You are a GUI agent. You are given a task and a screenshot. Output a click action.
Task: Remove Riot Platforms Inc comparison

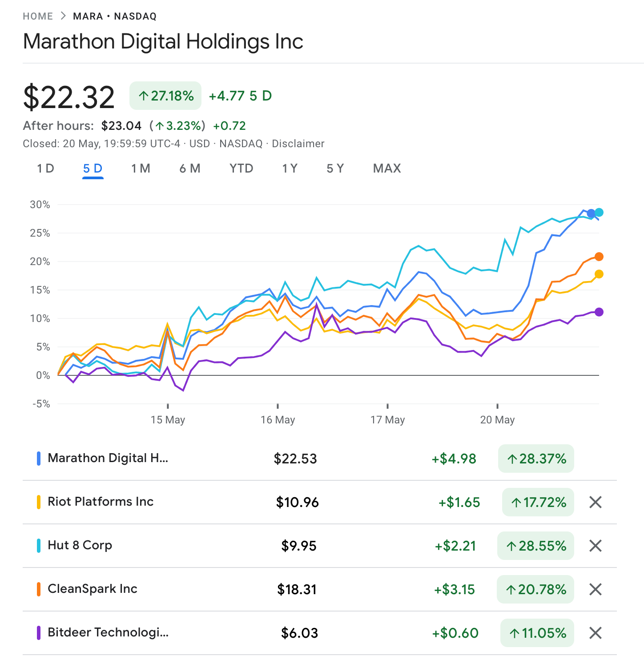[x=595, y=502]
